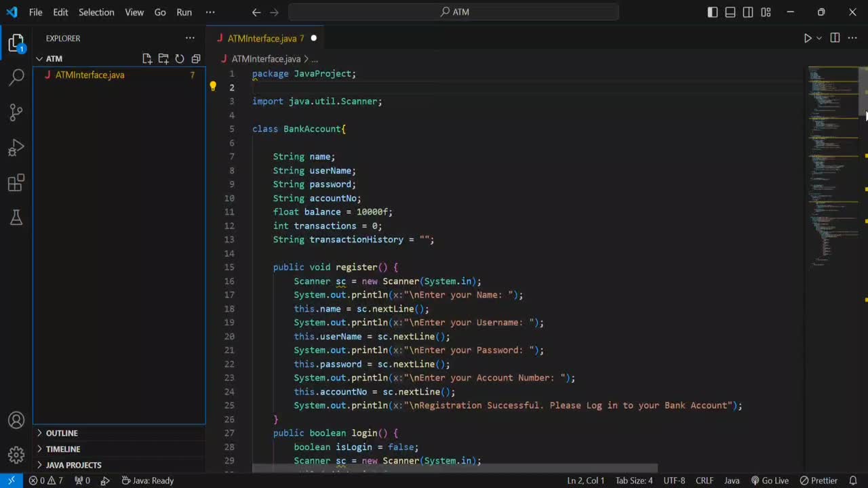Click the lightbulb code action icon
Screen dimensions: 868x488
(213, 87)
